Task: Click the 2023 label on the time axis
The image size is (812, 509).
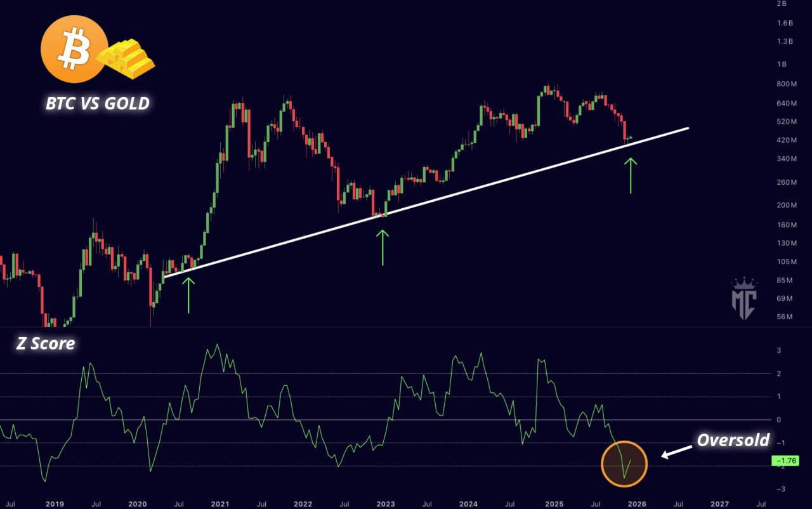Action: click(386, 503)
